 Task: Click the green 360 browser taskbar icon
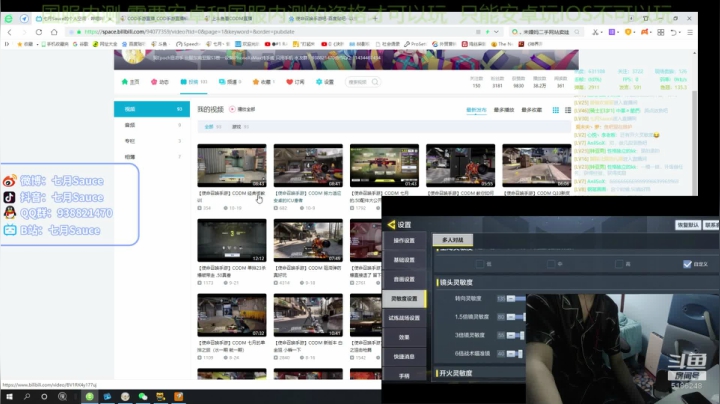pyautogui.click(x=90, y=396)
